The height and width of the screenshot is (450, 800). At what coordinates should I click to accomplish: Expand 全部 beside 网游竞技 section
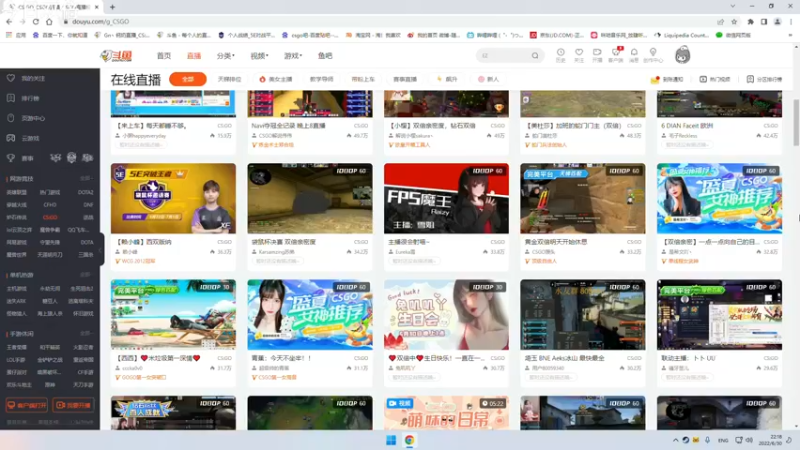click(86, 179)
